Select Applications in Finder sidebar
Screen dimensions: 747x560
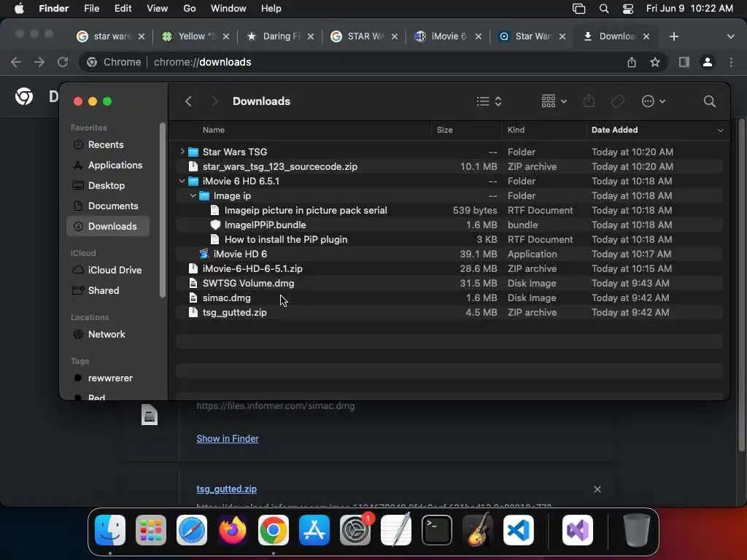point(108,166)
